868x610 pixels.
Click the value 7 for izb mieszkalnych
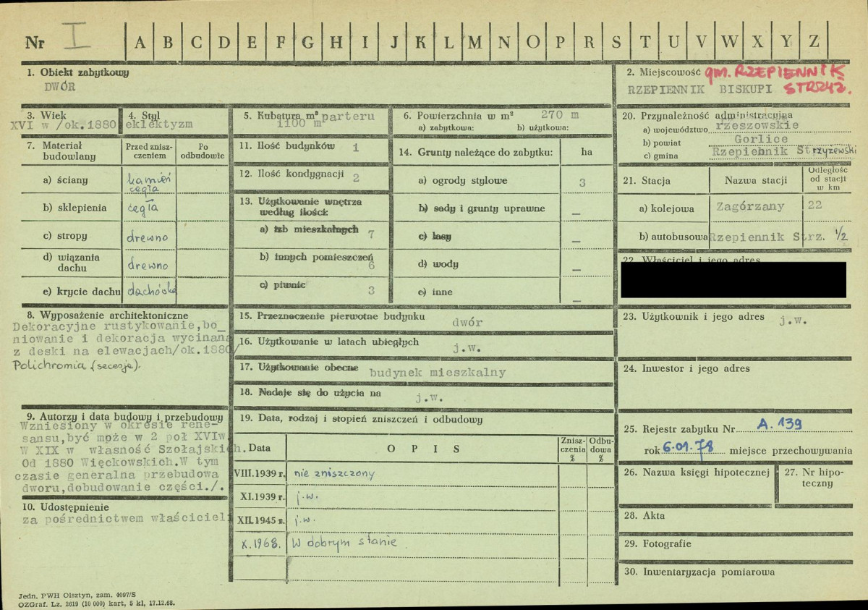pos(371,234)
